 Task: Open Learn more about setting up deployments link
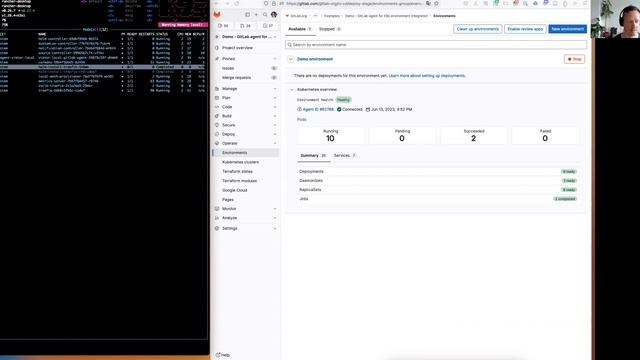pyautogui.click(x=427, y=76)
